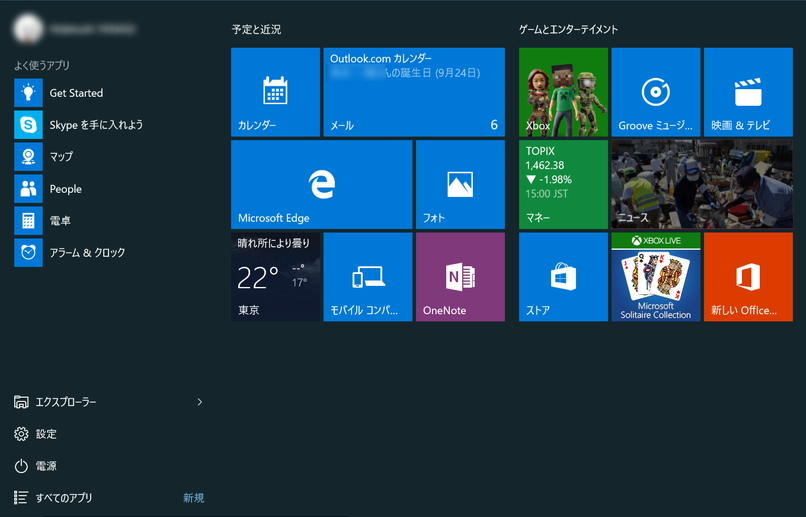
Task: Open the メール mail tile
Action: coord(414,92)
